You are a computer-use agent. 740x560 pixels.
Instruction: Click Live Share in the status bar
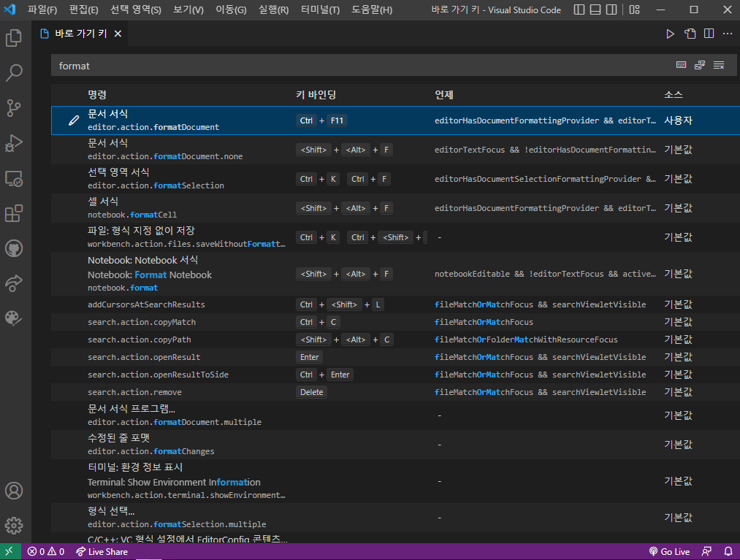(102, 551)
